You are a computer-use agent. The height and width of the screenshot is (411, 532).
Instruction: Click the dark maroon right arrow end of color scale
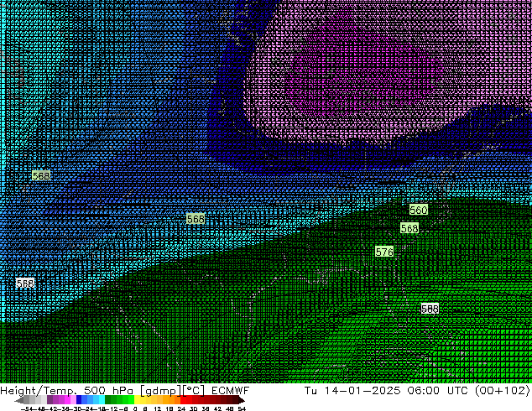click(241, 400)
